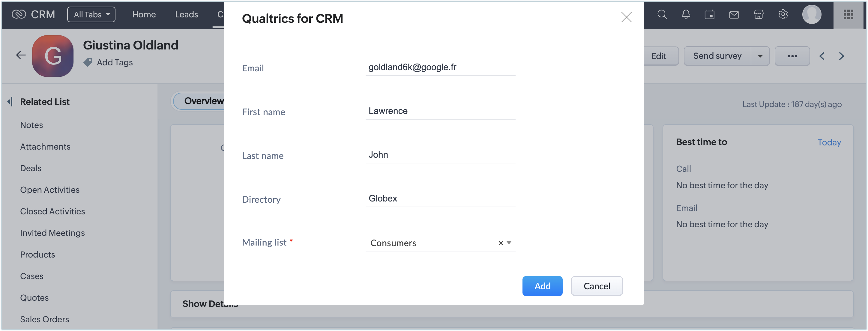Click the Cancel button
Image resolution: width=868 pixels, height=331 pixels.
pos(597,286)
